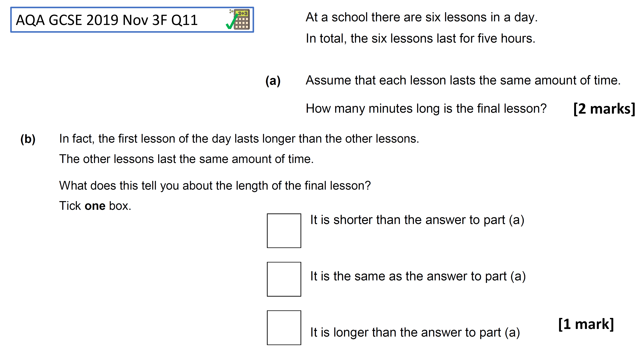The image size is (644, 362).
Task: Click 'In total, the six lessons last' sentence
Action: [420, 39]
